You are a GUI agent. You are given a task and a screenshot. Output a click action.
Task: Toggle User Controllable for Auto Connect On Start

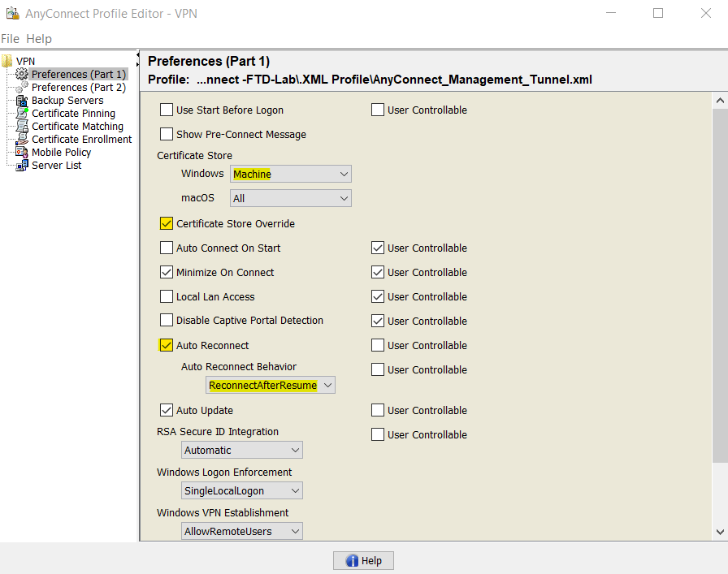click(378, 248)
